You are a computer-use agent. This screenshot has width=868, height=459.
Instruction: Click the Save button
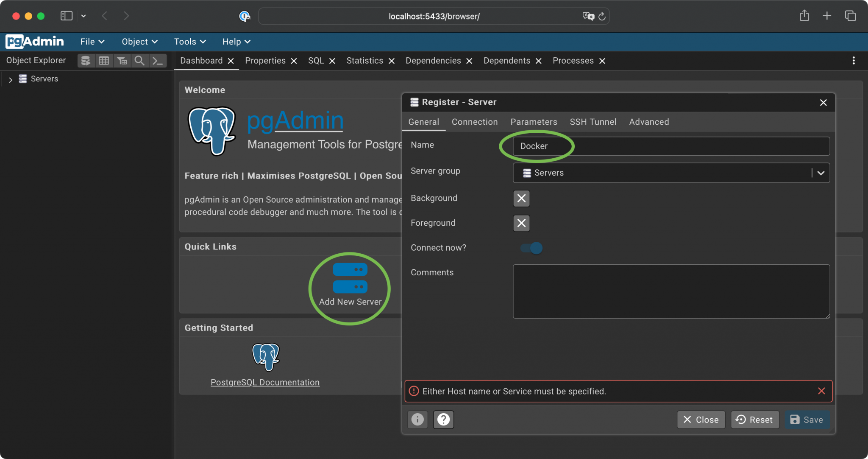tap(807, 420)
